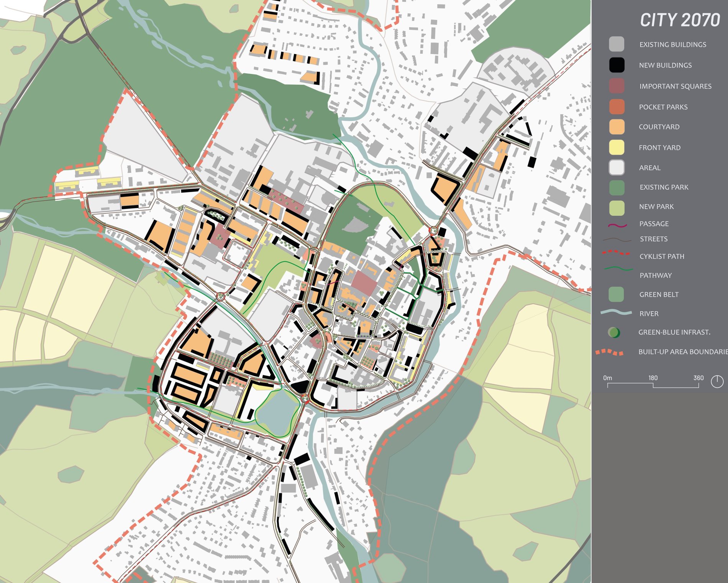Click the GREEN-BLUE INFRAST. label
Image resolution: width=728 pixels, height=583 pixels.
tap(674, 332)
